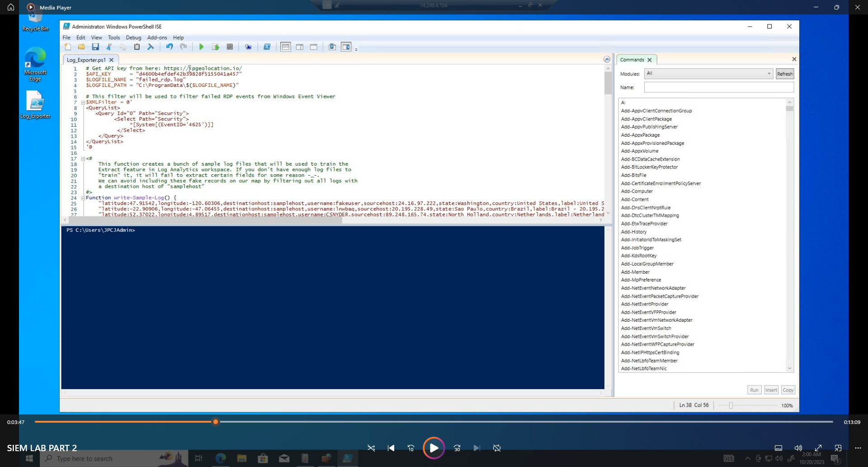Click the Refresh button in Commands pane
Viewport: 868px width, 467px height.
[x=785, y=74]
